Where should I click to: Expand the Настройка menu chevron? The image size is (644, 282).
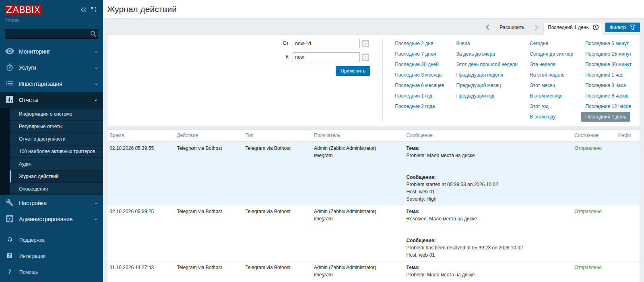coord(96,203)
